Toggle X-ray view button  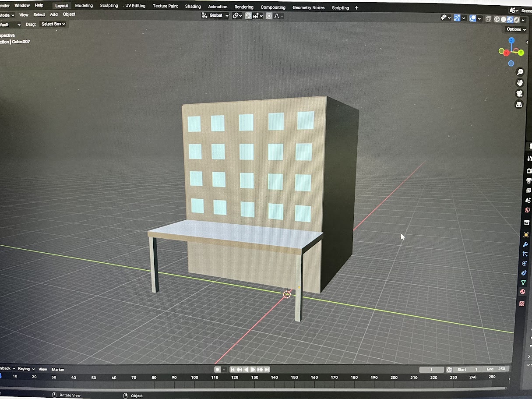[x=488, y=19]
